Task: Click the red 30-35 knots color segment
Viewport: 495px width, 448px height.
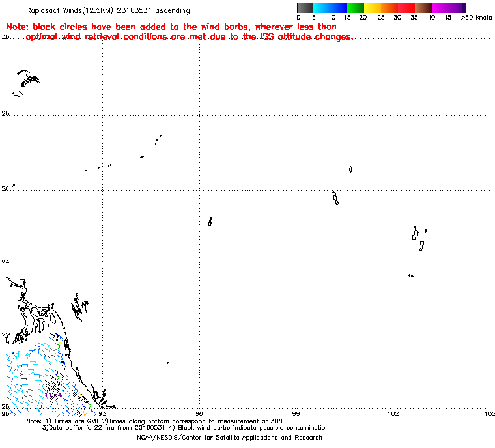Action: click(x=406, y=8)
